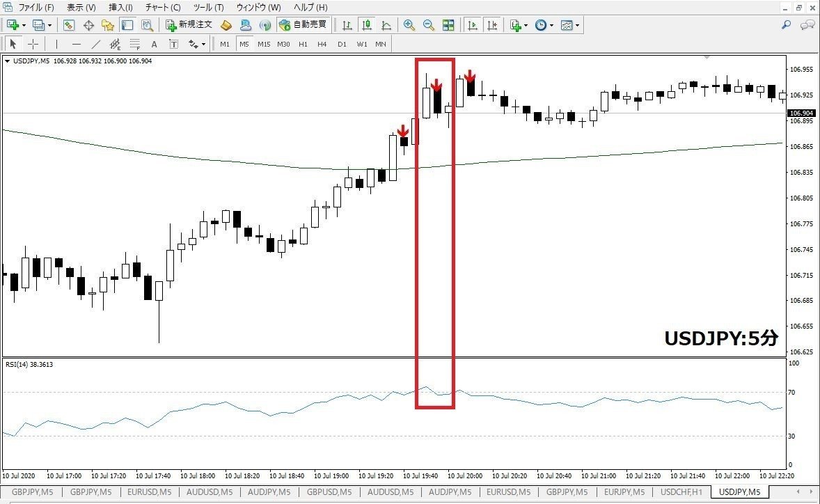The height and width of the screenshot is (504, 820).
Task: Open the Strategy Tester magnifier icon
Action: pyautogui.click(x=147, y=24)
